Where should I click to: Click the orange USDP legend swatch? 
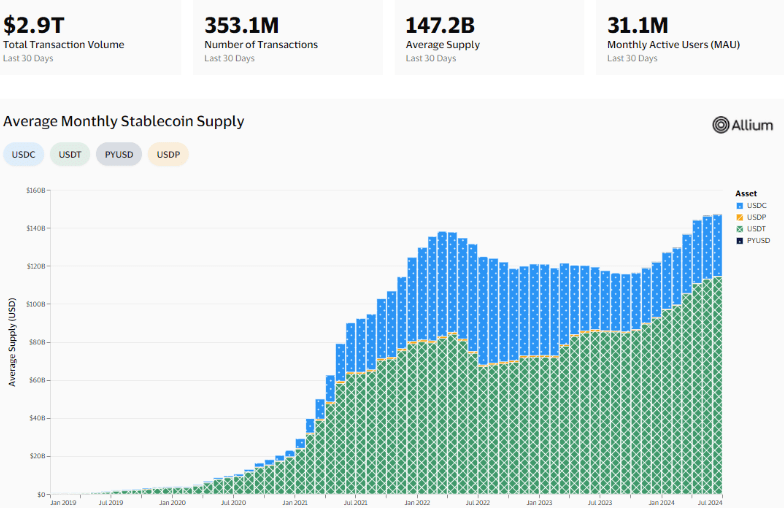coord(739,217)
